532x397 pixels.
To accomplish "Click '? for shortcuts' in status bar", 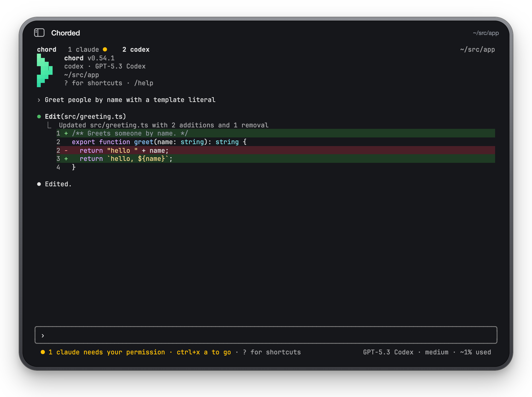I will [x=272, y=352].
